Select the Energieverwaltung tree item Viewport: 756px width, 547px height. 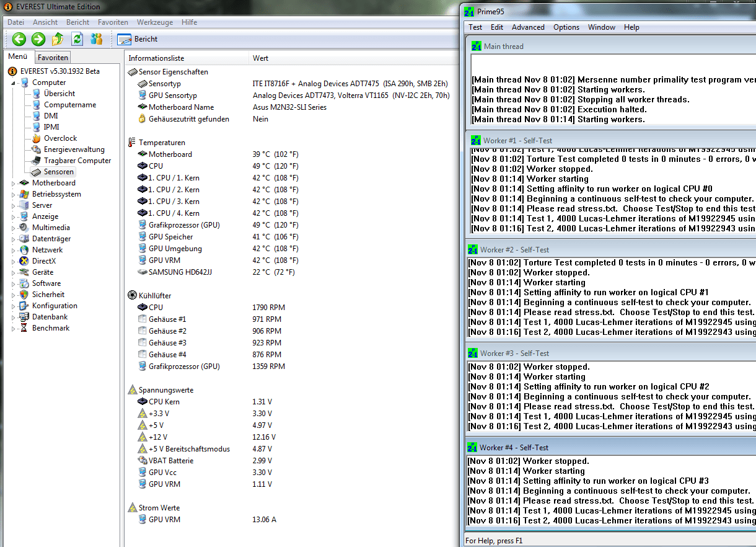click(74, 149)
